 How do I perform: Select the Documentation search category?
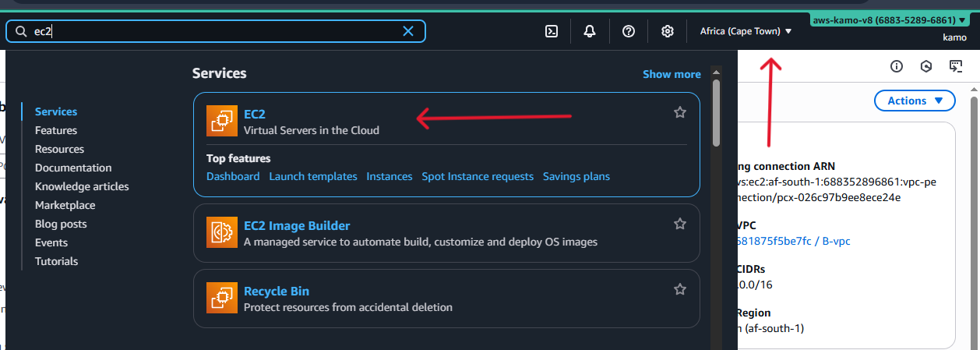click(73, 168)
